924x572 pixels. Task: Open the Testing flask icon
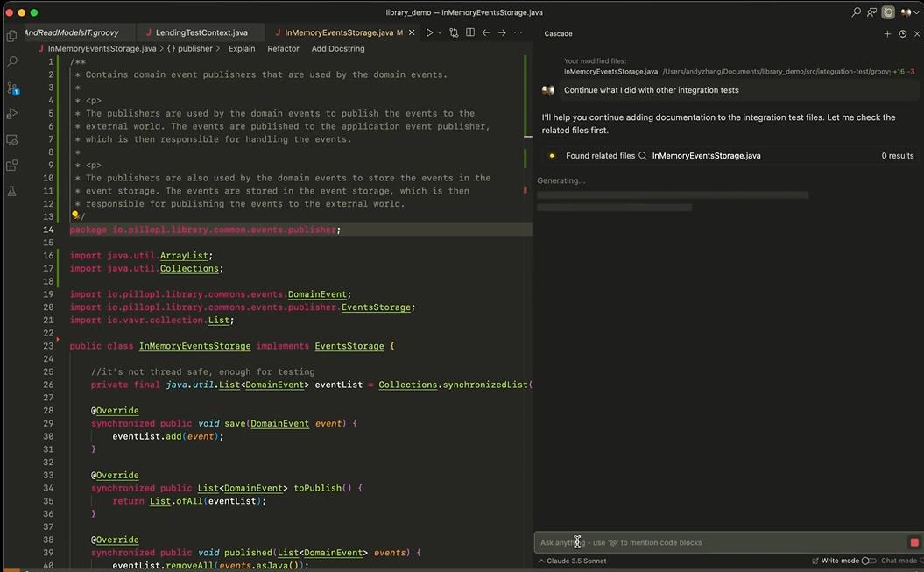[12, 190]
